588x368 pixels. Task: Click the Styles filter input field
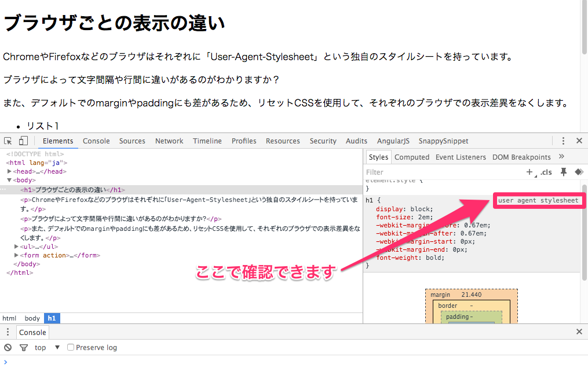pos(440,172)
